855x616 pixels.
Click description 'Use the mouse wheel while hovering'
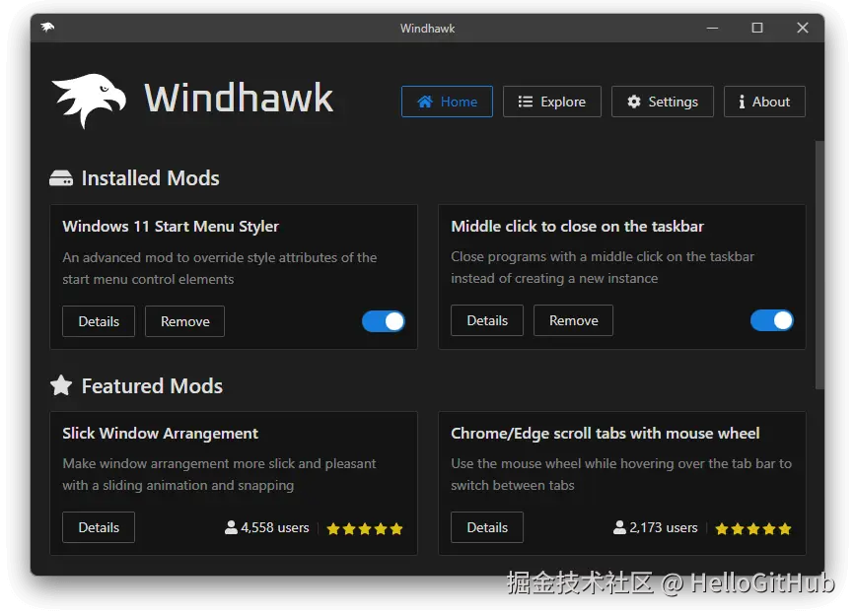(x=621, y=474)
